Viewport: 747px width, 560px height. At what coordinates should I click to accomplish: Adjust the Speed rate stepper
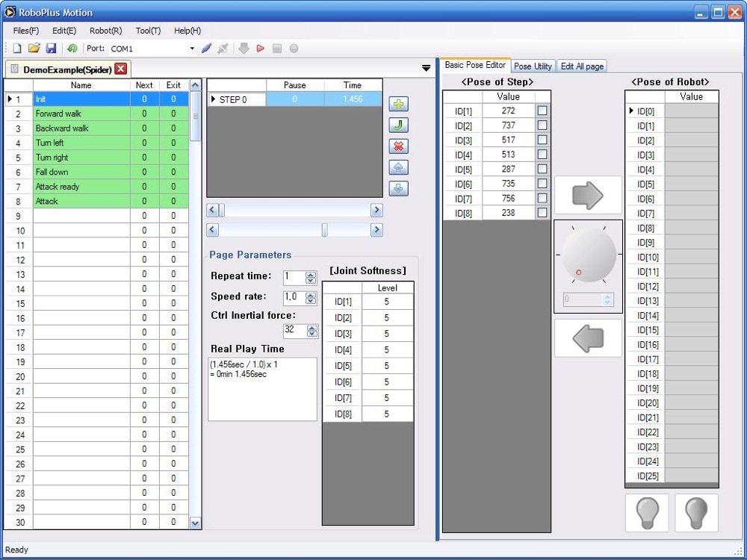(311, 298)
